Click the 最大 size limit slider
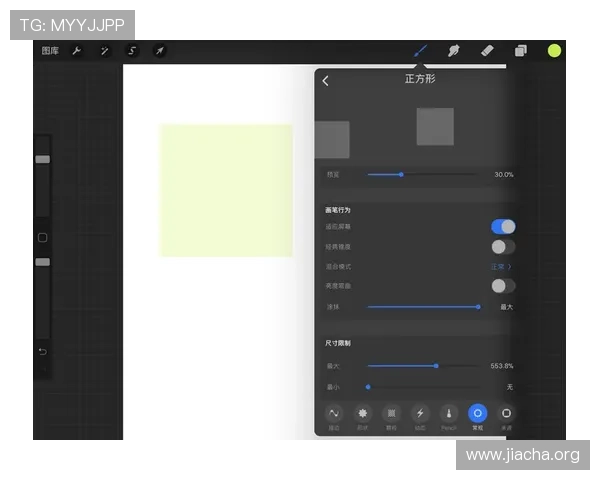Screen dimensions: 600x480 pos(436,366)
